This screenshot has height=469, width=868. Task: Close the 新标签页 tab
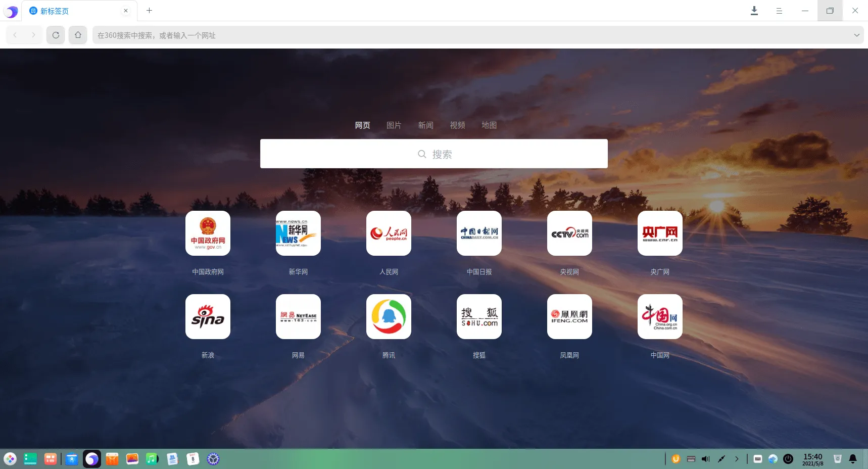pos(126,11)
